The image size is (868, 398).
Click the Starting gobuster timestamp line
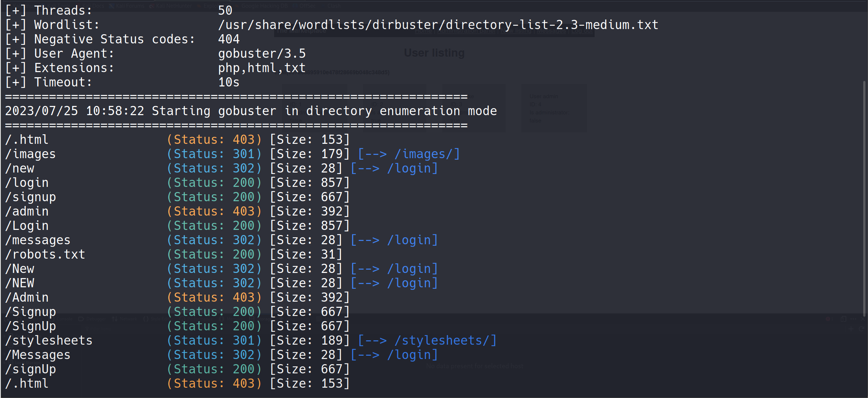coord(251,111)
